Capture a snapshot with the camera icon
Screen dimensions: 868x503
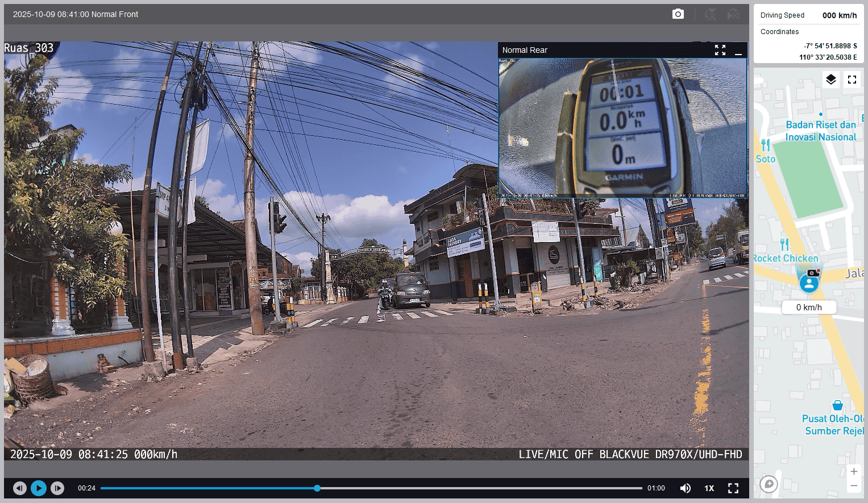[x=678, y=14]
